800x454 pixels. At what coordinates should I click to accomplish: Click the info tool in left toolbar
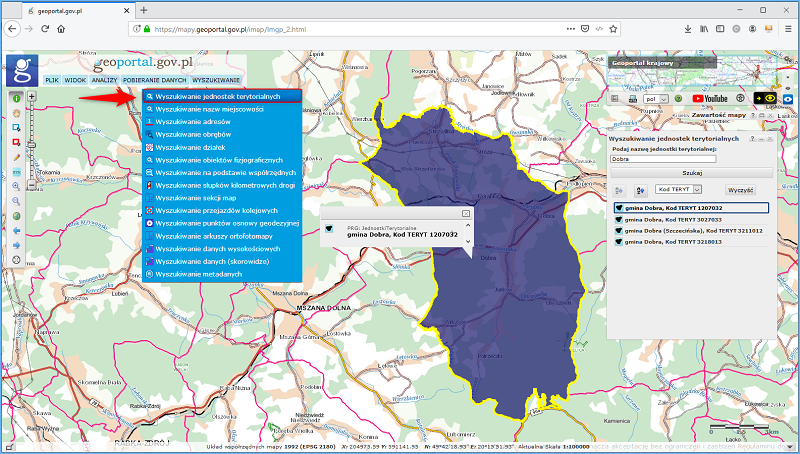coord(17,98)
